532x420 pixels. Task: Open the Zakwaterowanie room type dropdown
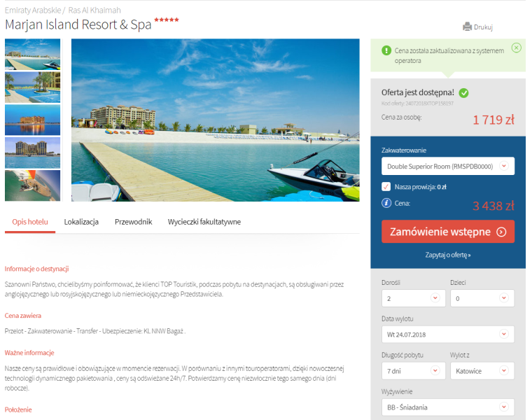click(x=447, y=166)
